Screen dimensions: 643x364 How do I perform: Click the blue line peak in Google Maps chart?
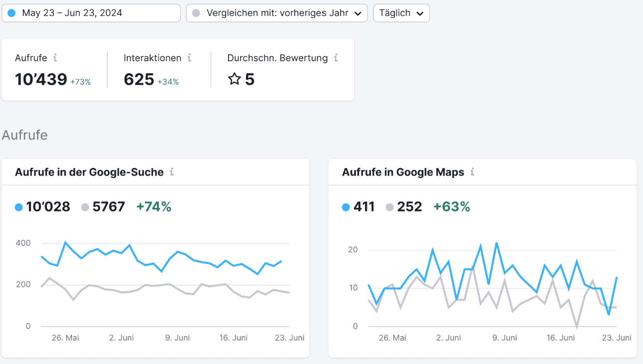tap(497, 243)
